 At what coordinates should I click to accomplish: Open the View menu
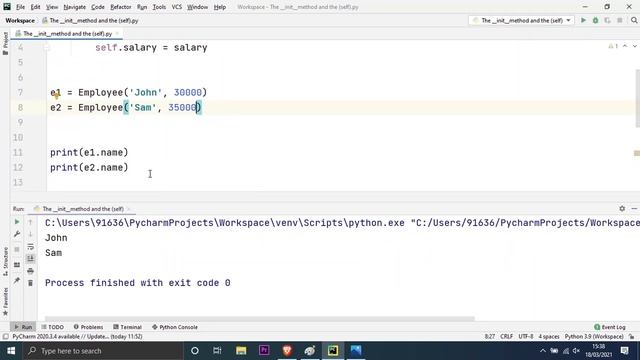pos(52,7)
